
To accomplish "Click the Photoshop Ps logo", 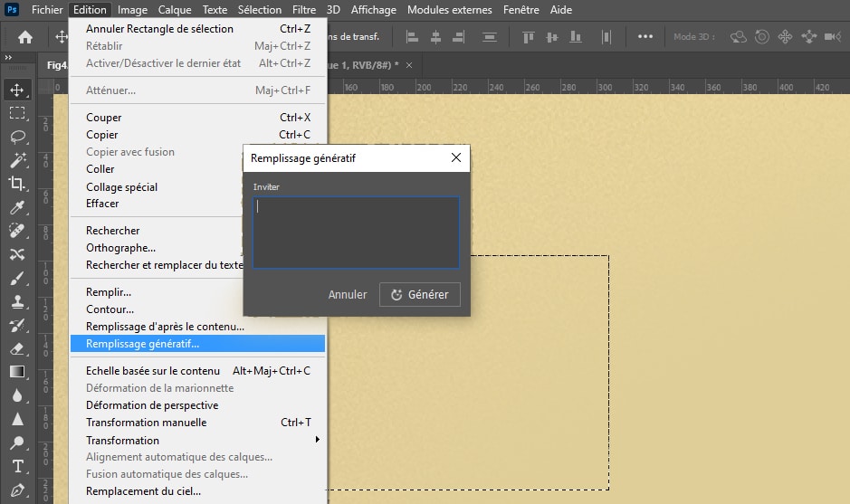I will (12, 9).
